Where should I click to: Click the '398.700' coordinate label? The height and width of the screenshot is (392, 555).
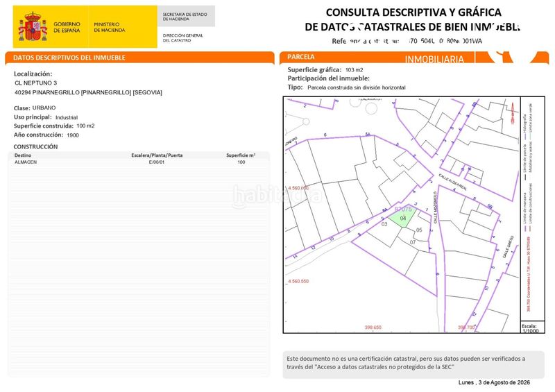pyautogui.click(x=466, y=327)
